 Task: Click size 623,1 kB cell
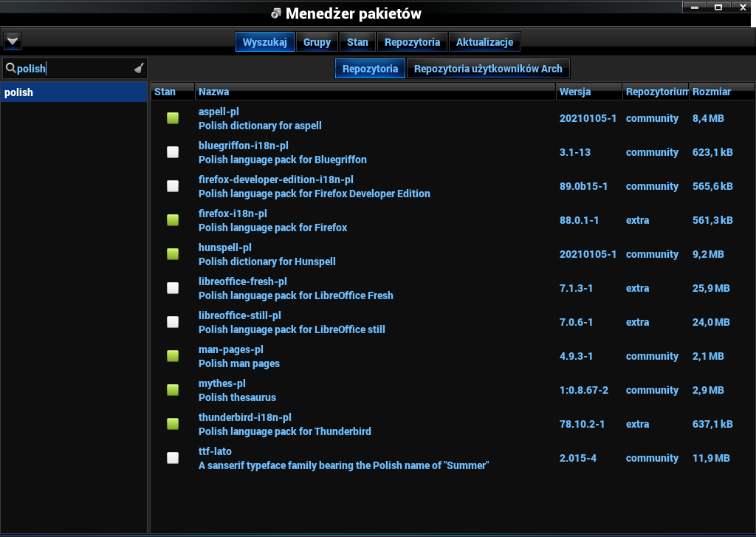712,152
